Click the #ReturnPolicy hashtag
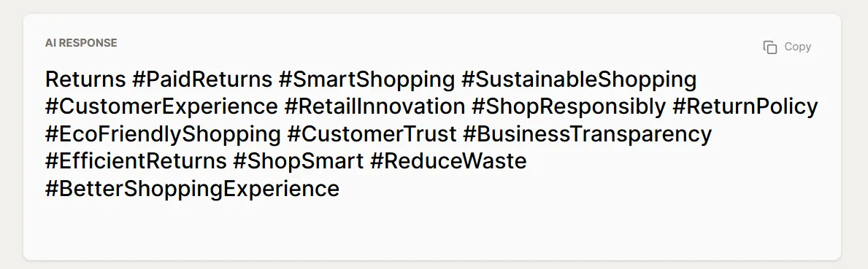This screenshot has height=269, width=868. point(745,106)
